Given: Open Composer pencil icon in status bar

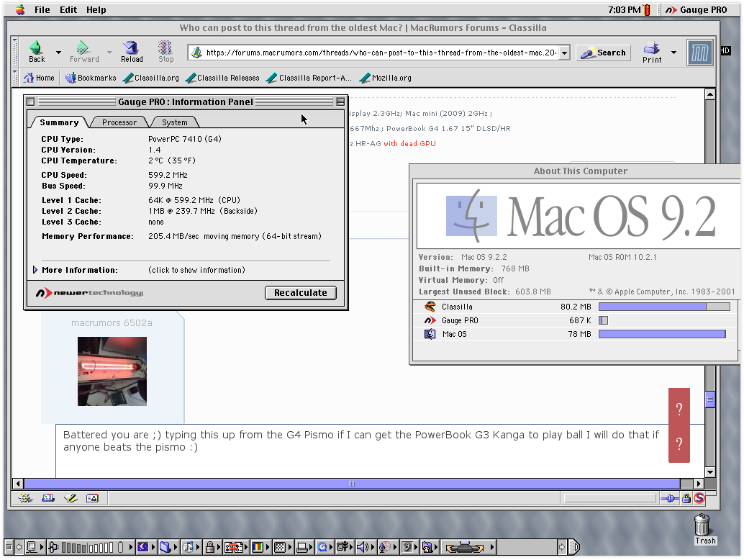Looking at the screenshot, I should [71, 498].
